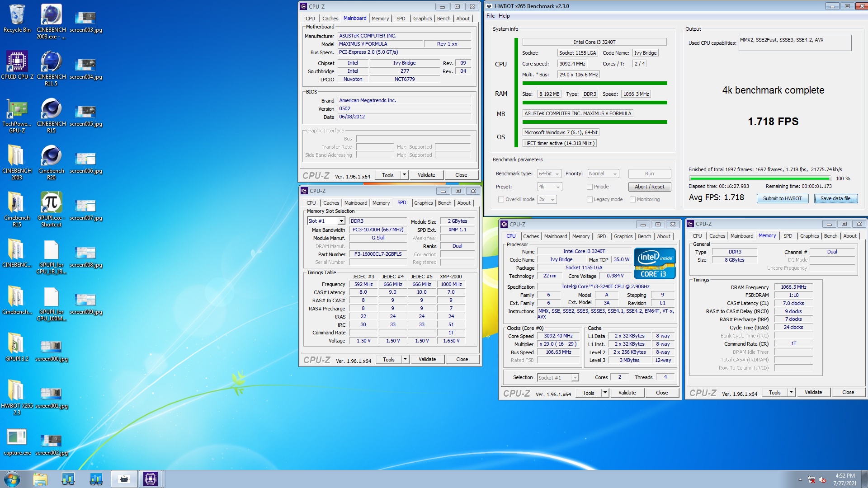Open the Help menu in HWBOT x265
Viewport: 868px width, 488px height.
click(x=504, y=16)
